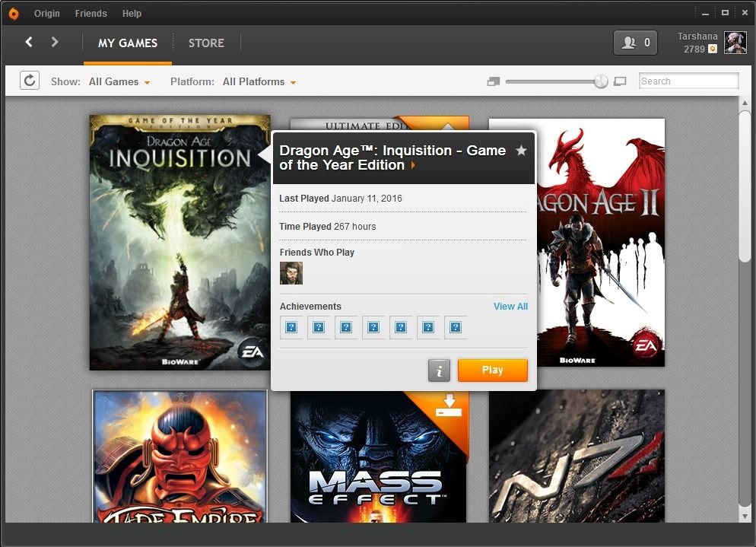This screenshot has width=756, height=547.
Task: Go forward with the right arrow
Action: click(55, 42)
